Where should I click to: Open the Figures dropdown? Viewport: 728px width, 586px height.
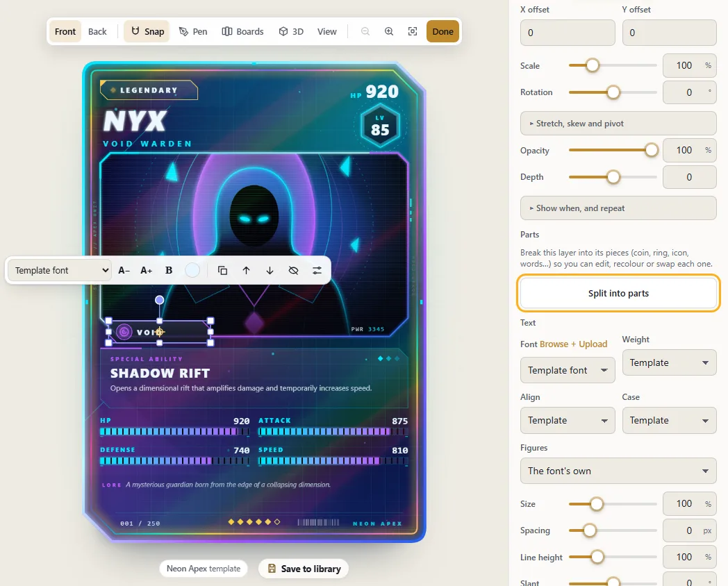coord(618,471)
